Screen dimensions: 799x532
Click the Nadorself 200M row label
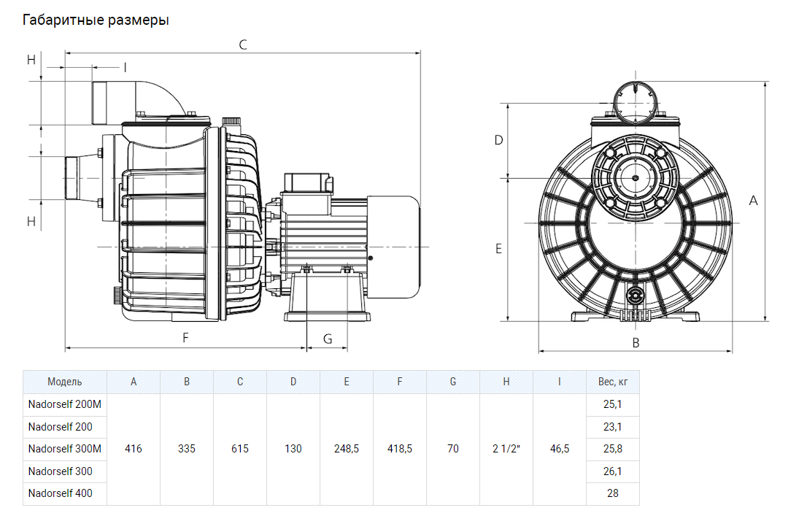65,404
